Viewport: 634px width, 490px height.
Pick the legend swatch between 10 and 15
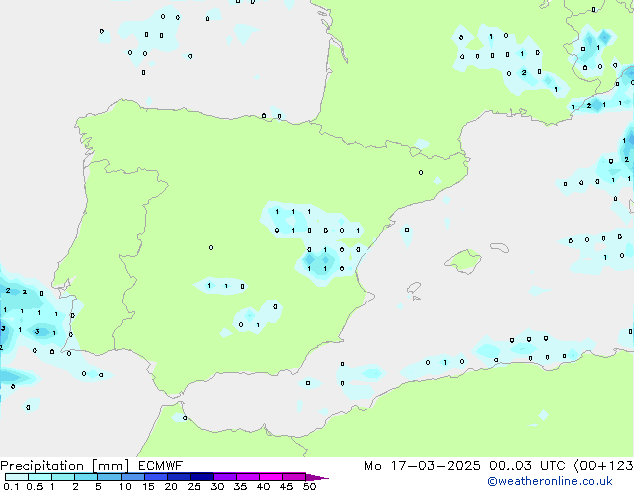[132, 477]
